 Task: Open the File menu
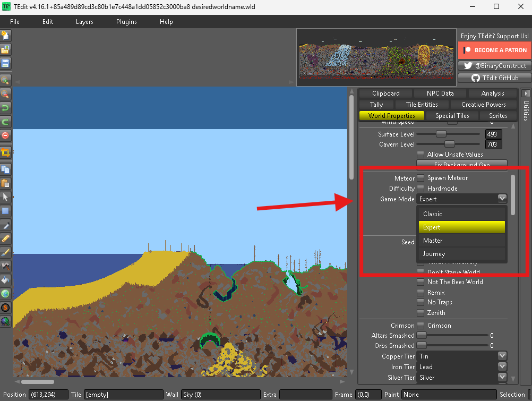(14, 22)
